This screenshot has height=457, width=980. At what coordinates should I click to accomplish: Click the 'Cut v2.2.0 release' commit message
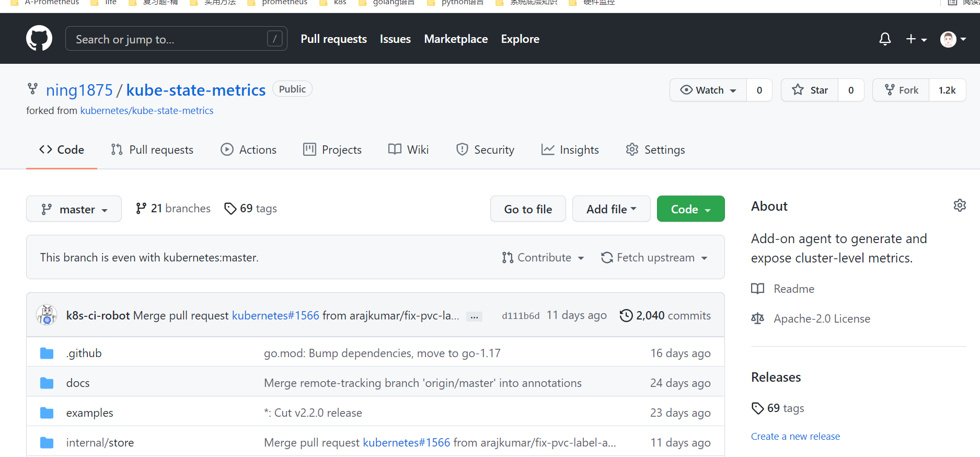(x=313, y=413)
